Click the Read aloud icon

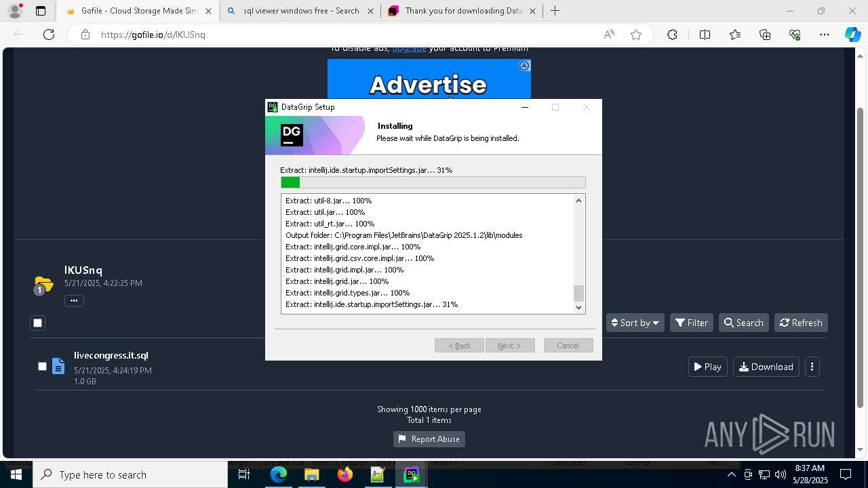(x=609, y=35)
